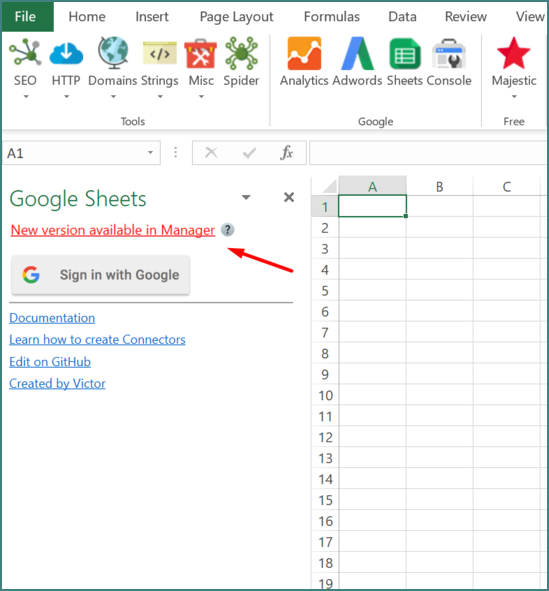Click Sign in with Google button
This screenshot has height=591, width=549.
click(100, 275)
